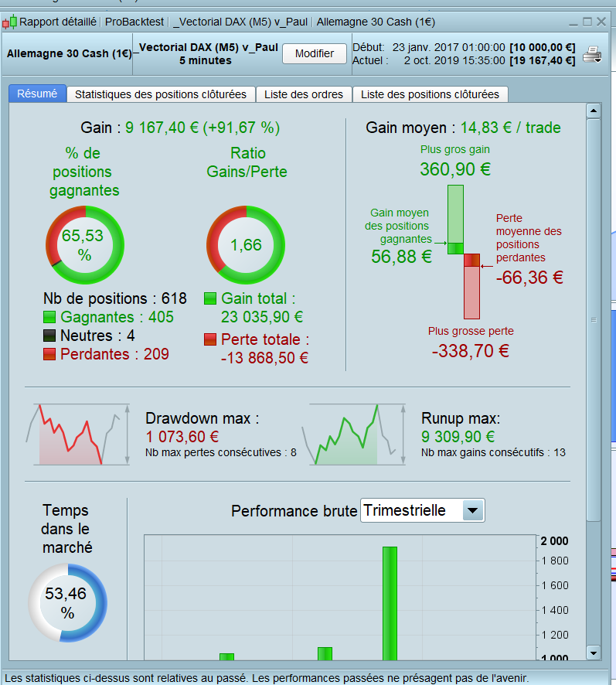Click the scrollbar up arrow

coord(594,111)
